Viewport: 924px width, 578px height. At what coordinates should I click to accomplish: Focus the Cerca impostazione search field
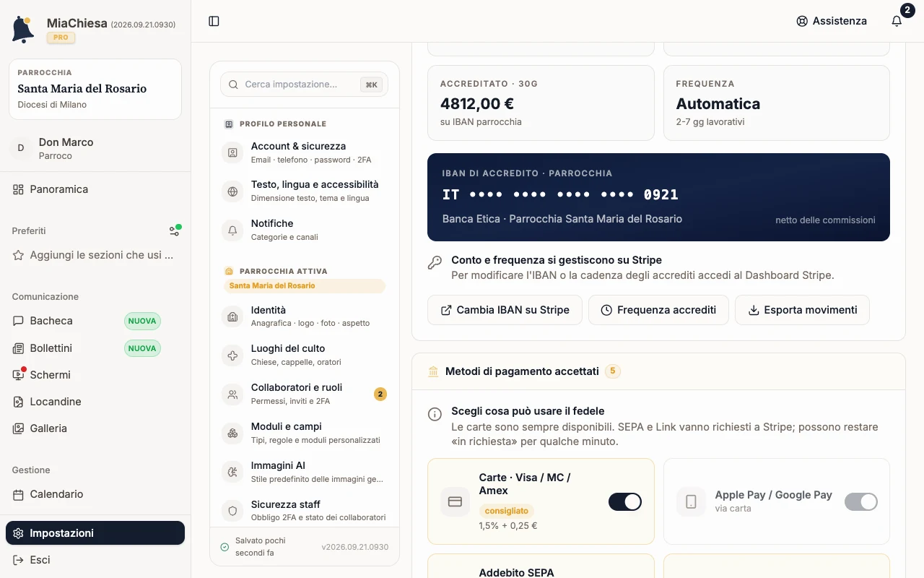(305, 85)
